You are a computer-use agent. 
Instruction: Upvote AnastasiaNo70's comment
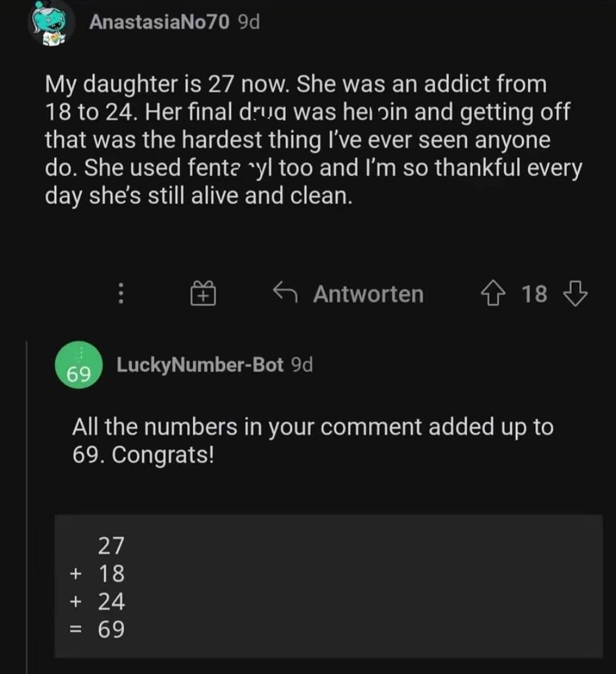coord(493,294)
